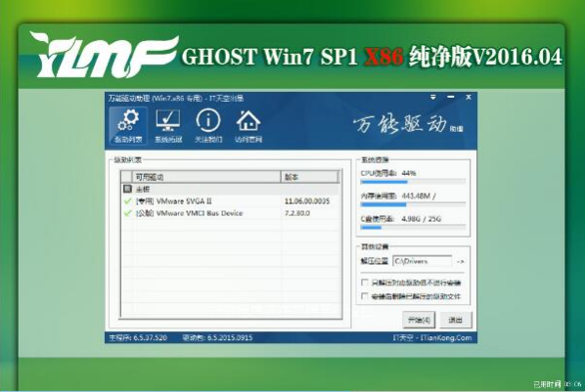This screenshot has width=585, height=392.
Task: Toggle the 主板 group checkbox
Action: (x=127, y=189)
